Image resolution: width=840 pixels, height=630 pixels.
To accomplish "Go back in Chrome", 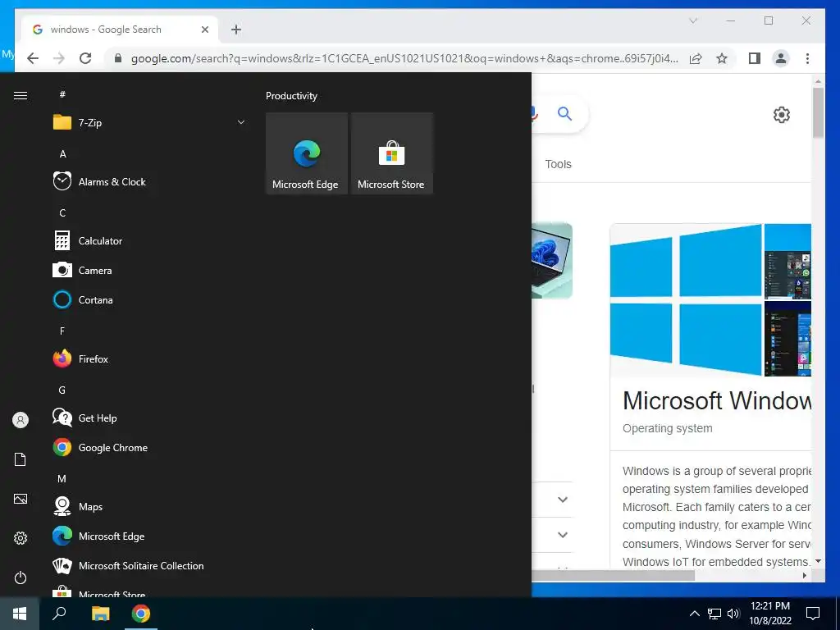I will (33, 58).
